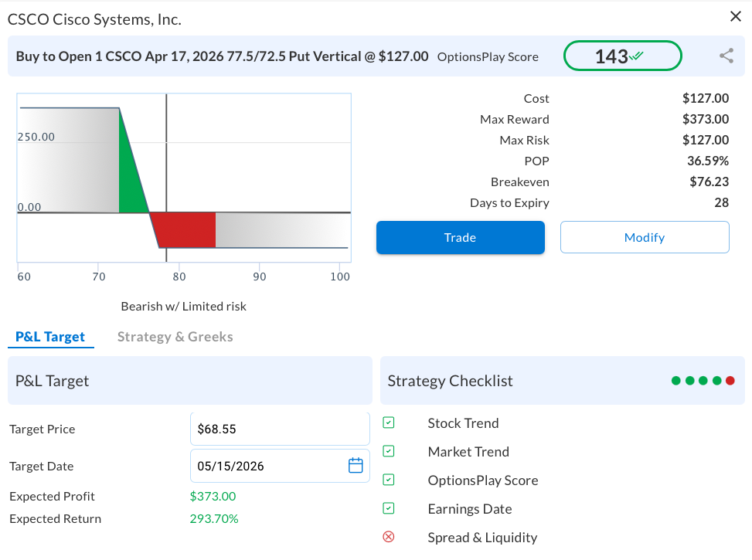
Task: Click the Breakeven value $76.23
Action: tap(709, 182)
